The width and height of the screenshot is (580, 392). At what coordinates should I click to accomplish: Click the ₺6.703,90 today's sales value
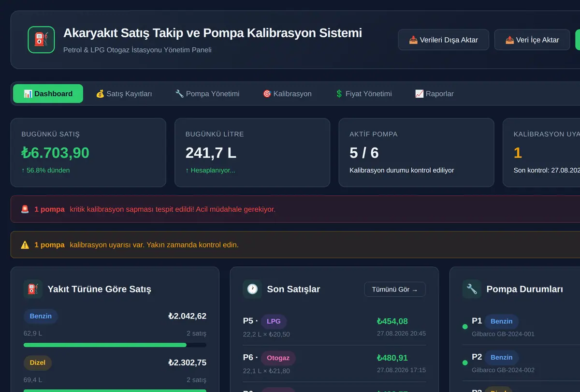coord(56,153)
